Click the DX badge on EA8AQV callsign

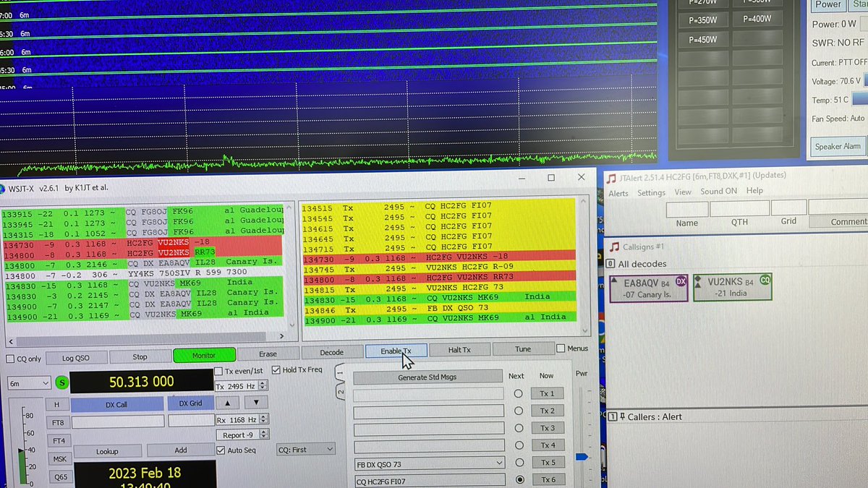pyautogui.click(x=681, y=281)
